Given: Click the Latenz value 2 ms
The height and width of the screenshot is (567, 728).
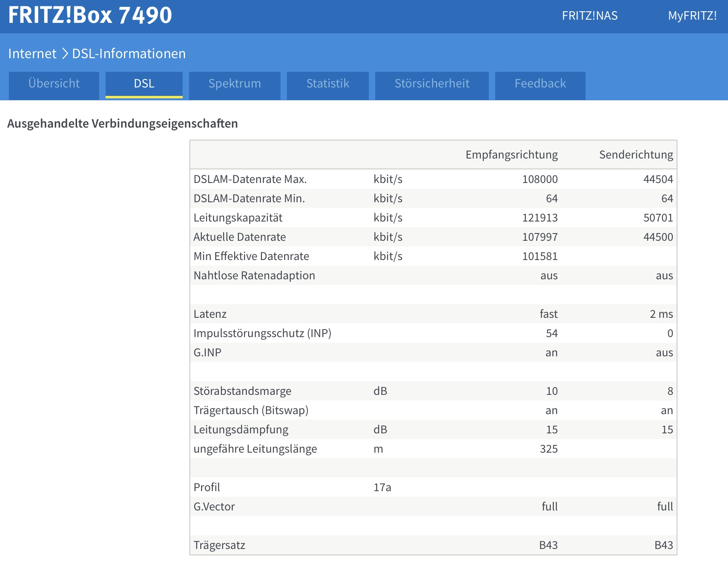Looking at the screenshot, I should 661,314.
